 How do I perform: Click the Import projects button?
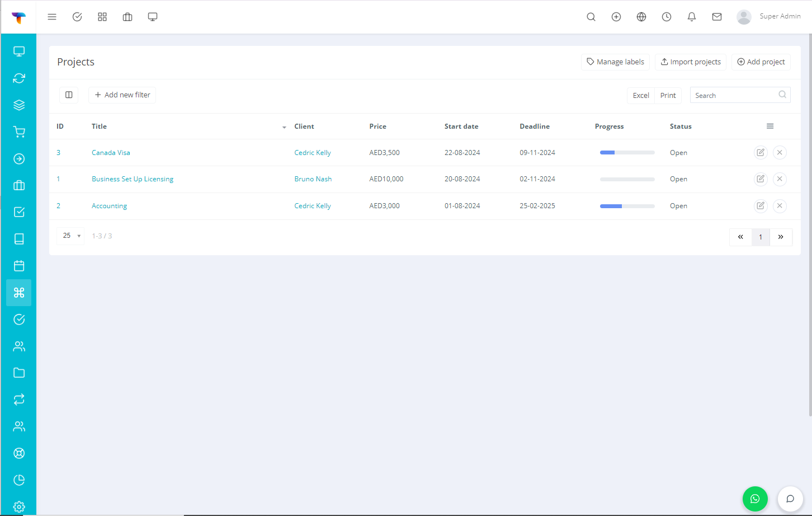click(x=691, y=62)
